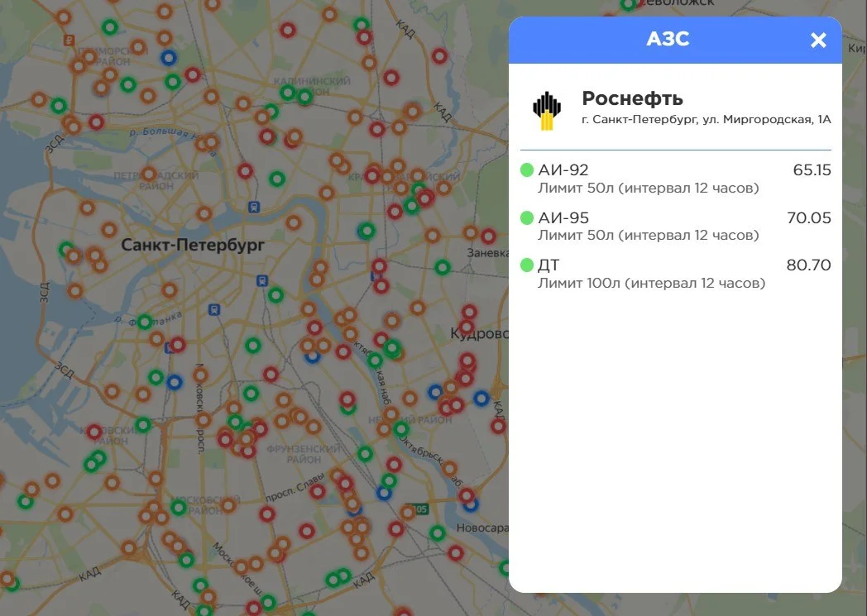Click the АЗС header title
The height and width of the screenshot is (616, 867).
tap(668, 39)
